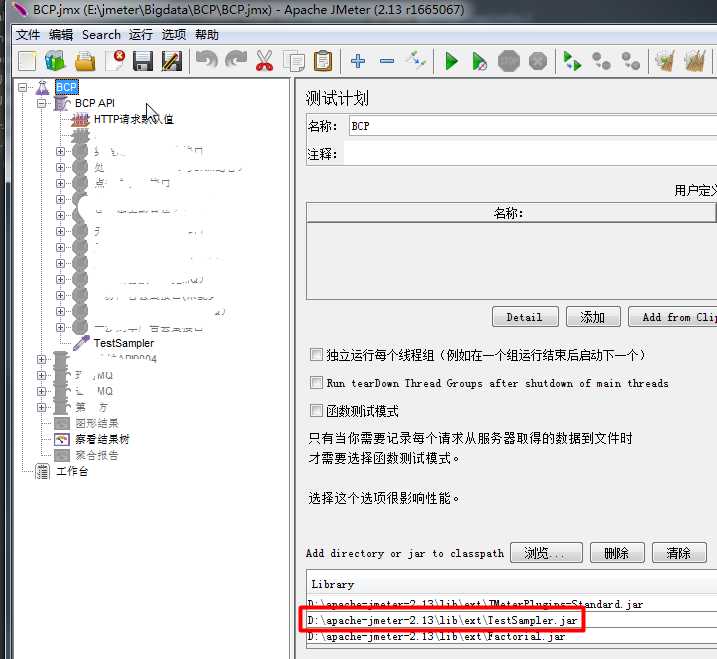Select the 工作台 workbench node
This screenshot has height=659, width=717.
72,471
